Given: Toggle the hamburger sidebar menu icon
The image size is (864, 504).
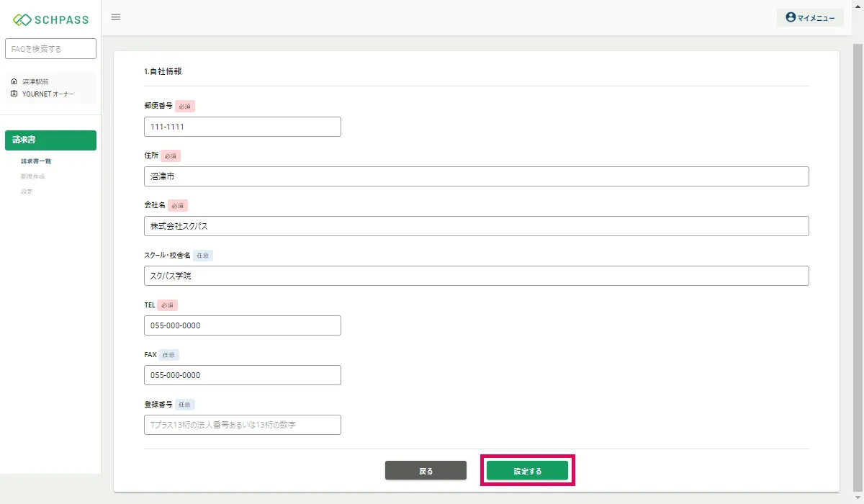Looking at the screenshot, I should click(116, 17).
